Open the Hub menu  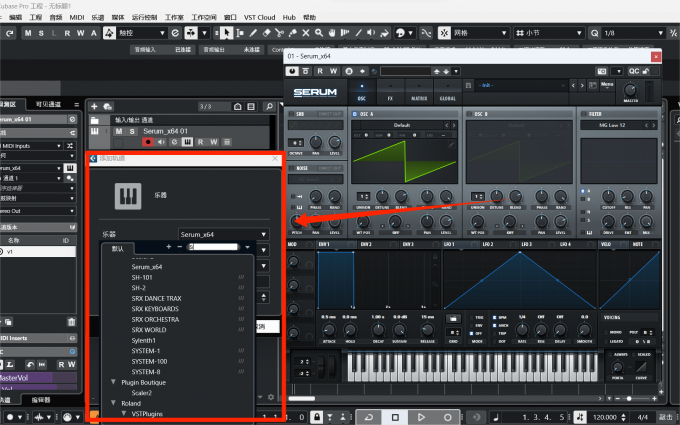point(289,17)
